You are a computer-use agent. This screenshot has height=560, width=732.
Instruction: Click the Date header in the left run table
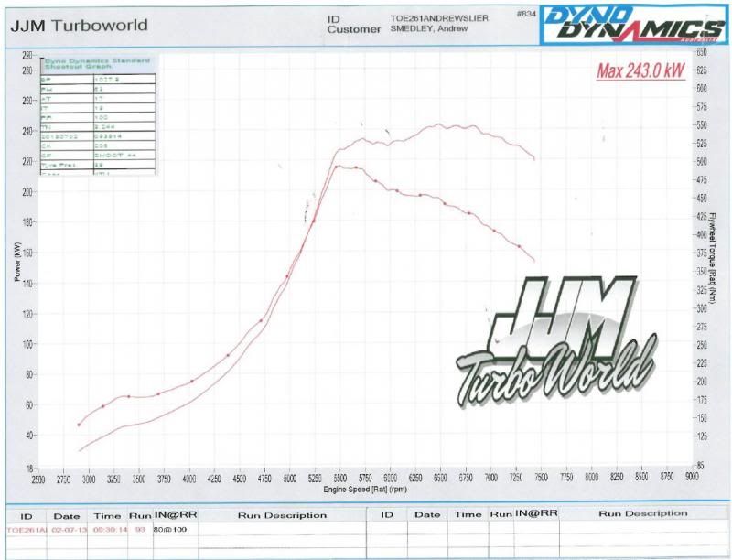click(67, 516)
